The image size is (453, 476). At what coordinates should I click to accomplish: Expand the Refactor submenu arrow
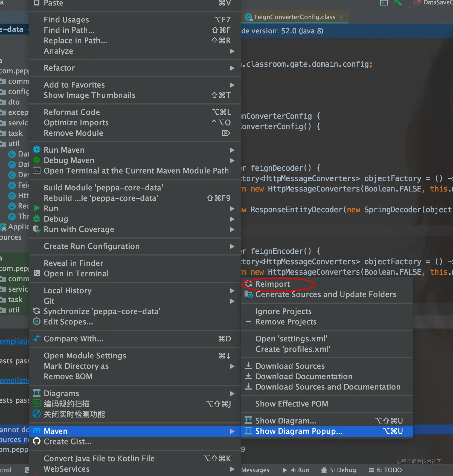[232, 68]
